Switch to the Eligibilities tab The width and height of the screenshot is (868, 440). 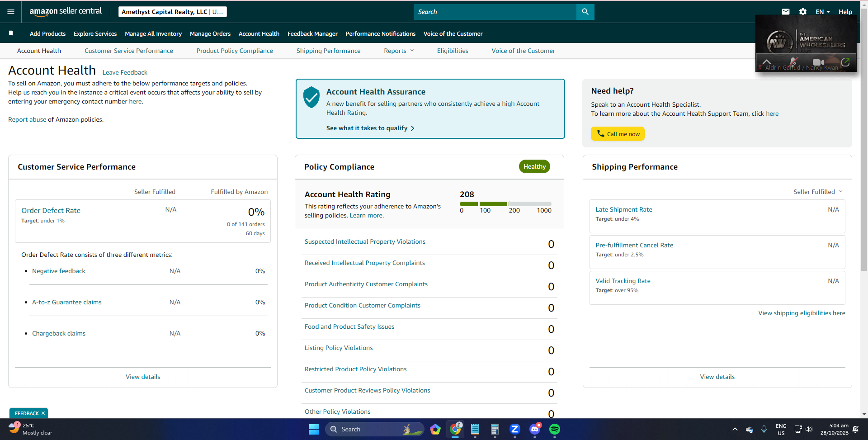(x=453, y=51)
